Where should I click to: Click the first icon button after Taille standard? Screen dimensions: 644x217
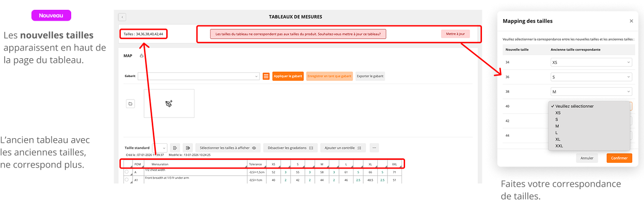(175, 147)
